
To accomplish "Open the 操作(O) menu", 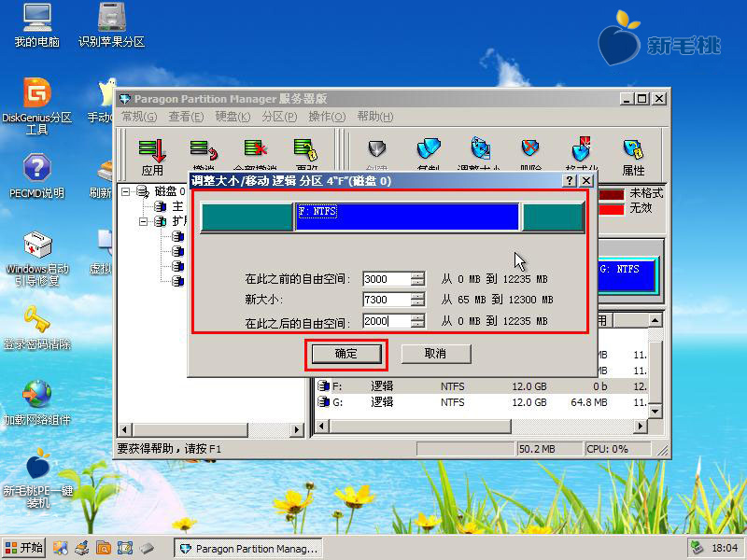I will pos(327,117).
